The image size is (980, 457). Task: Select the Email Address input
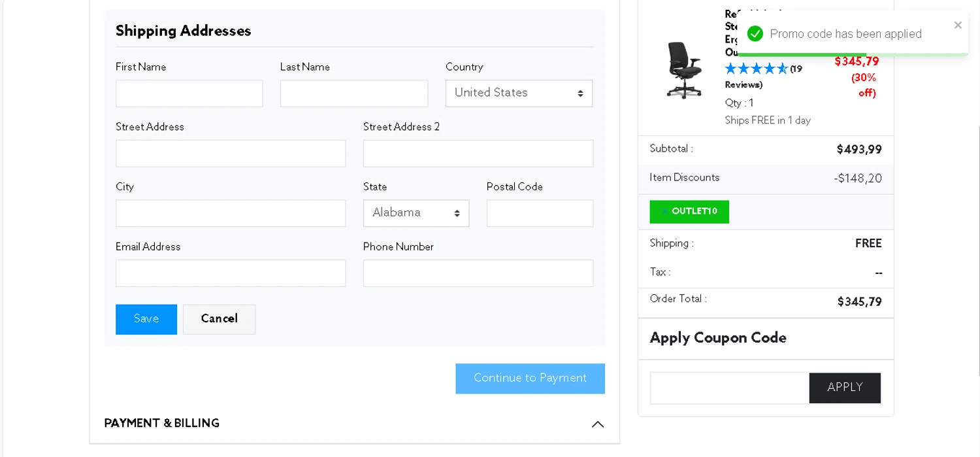230,273
